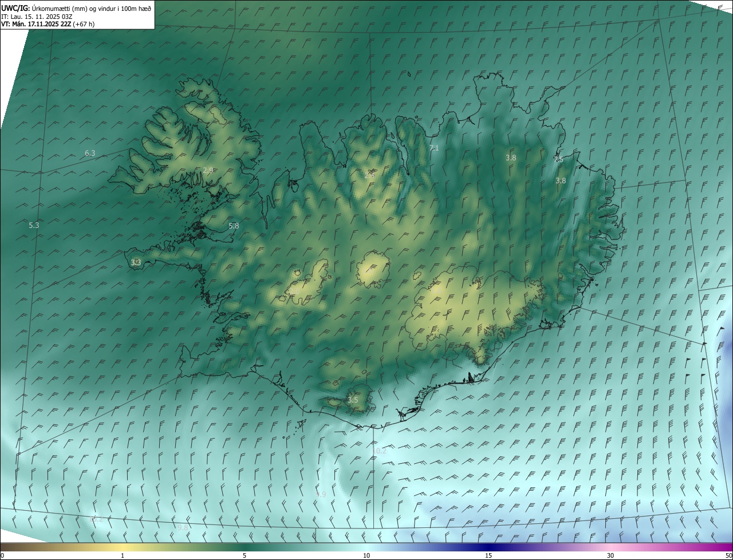Viewport: 733px width, 560px height.
Task: Click the UWC/IG title label
Action: coord(15,7)
